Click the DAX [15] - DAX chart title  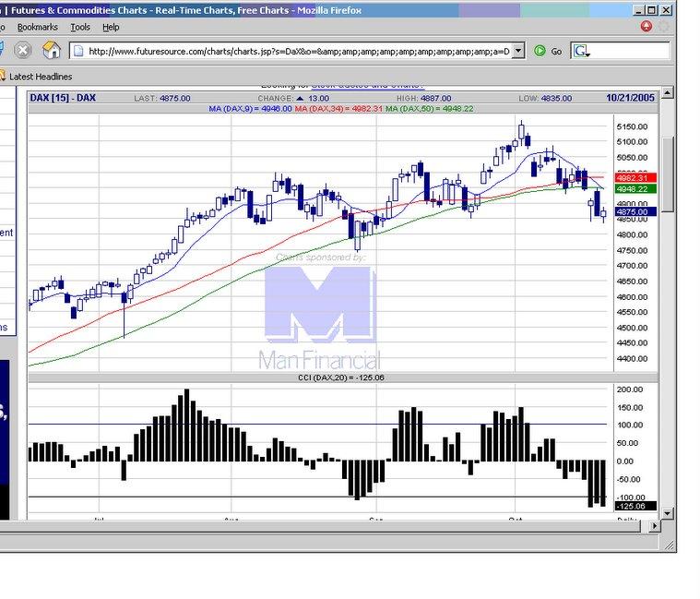coord(63,98)
